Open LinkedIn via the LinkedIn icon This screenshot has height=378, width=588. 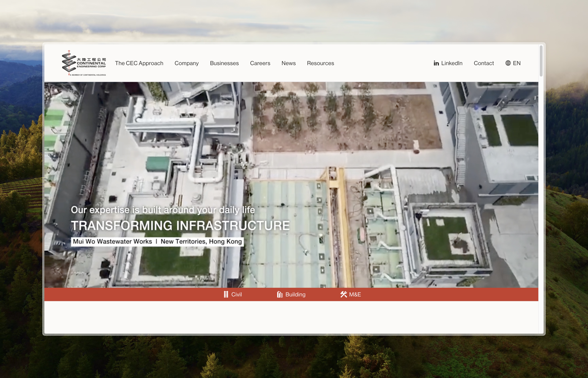coord(436,63)
